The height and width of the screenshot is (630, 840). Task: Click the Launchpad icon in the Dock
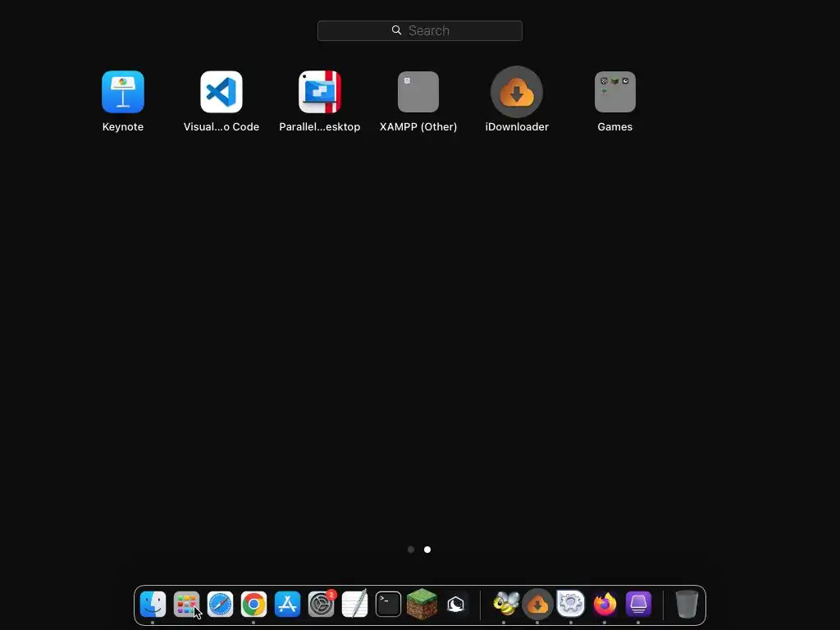186,605
